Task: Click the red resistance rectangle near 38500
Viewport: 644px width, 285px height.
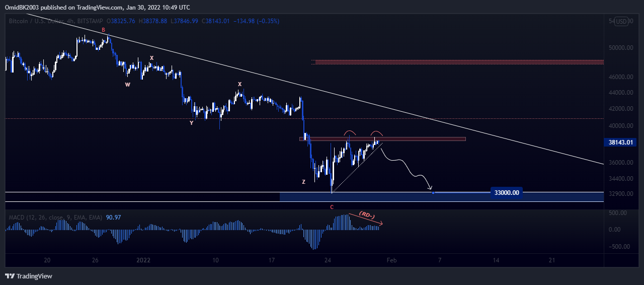Action: click(382, 139)
